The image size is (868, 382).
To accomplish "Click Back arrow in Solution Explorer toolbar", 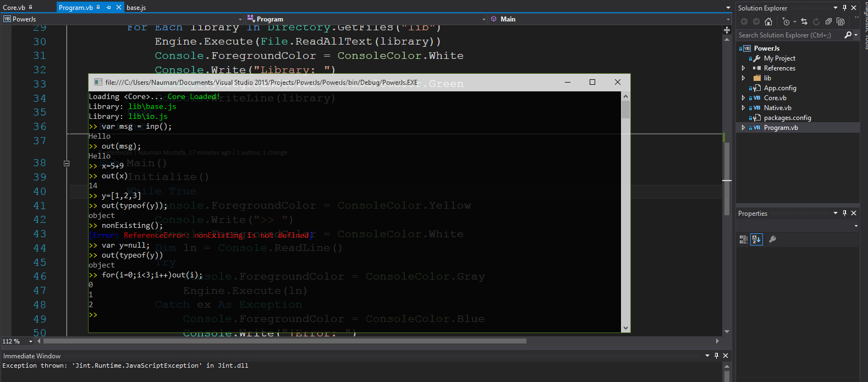I will coord(744,21).
